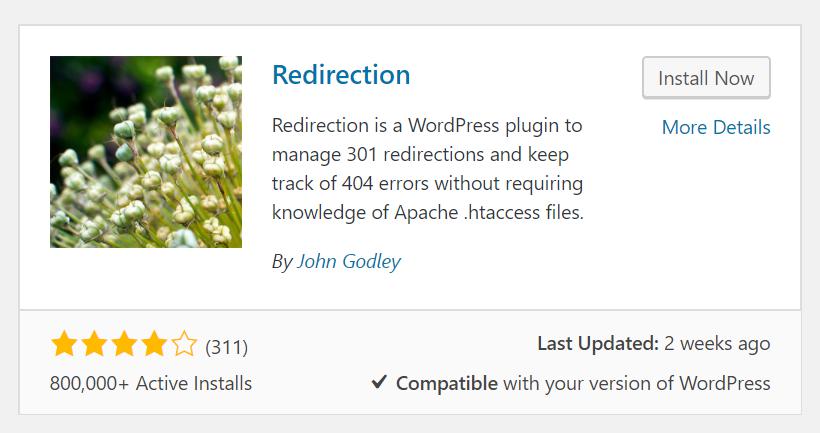Click the Install Now button
The width and height of the screenshot is (820, 433).
[706, 78]
